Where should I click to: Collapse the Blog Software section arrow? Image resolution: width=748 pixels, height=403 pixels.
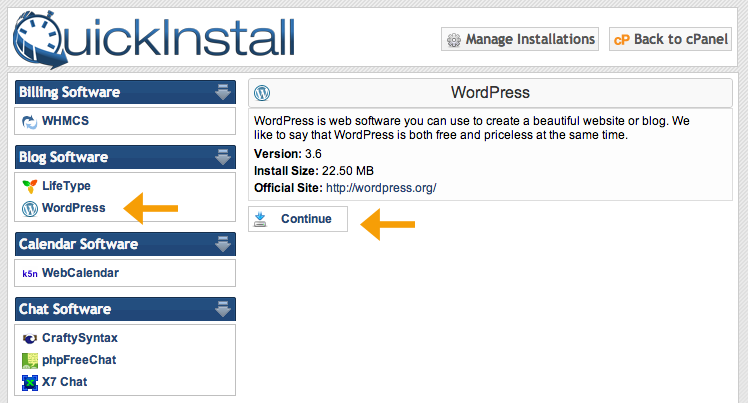(x=223, y=157)
